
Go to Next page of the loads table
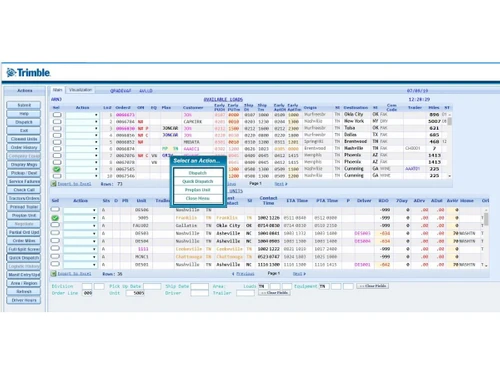279,184
